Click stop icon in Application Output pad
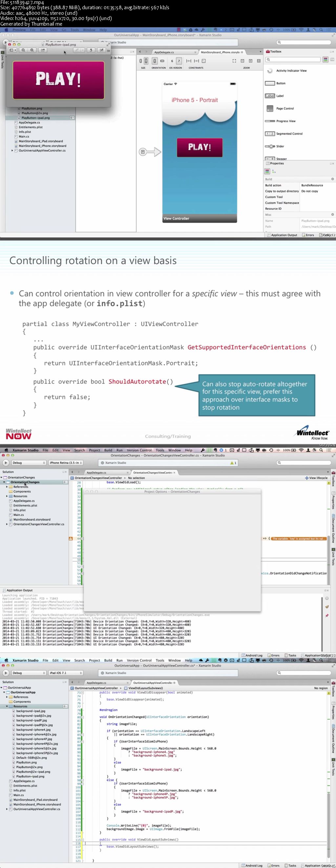 tap(326, 598)
